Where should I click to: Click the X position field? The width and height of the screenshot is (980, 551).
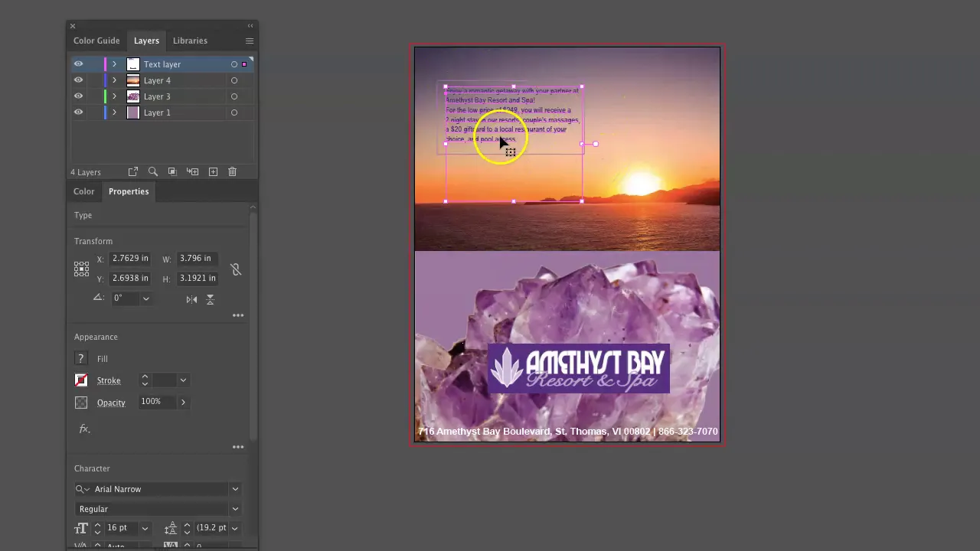[x=130, y=259]
